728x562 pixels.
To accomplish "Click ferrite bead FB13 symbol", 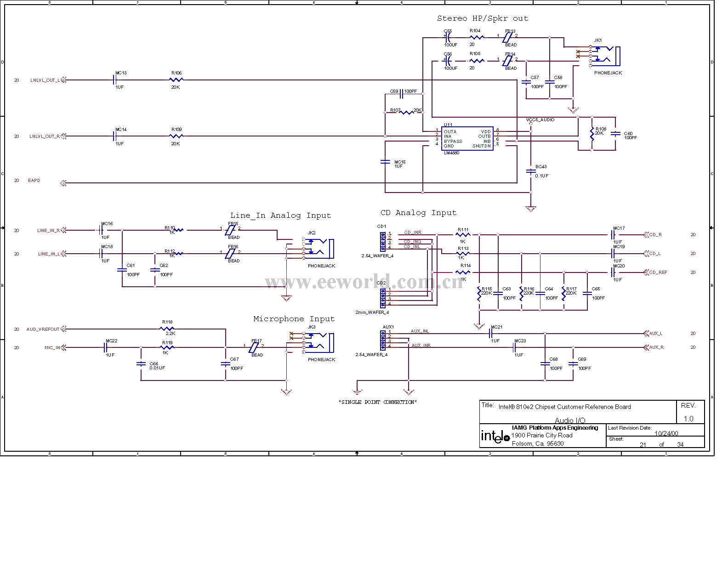I will [x=508, y=38].
